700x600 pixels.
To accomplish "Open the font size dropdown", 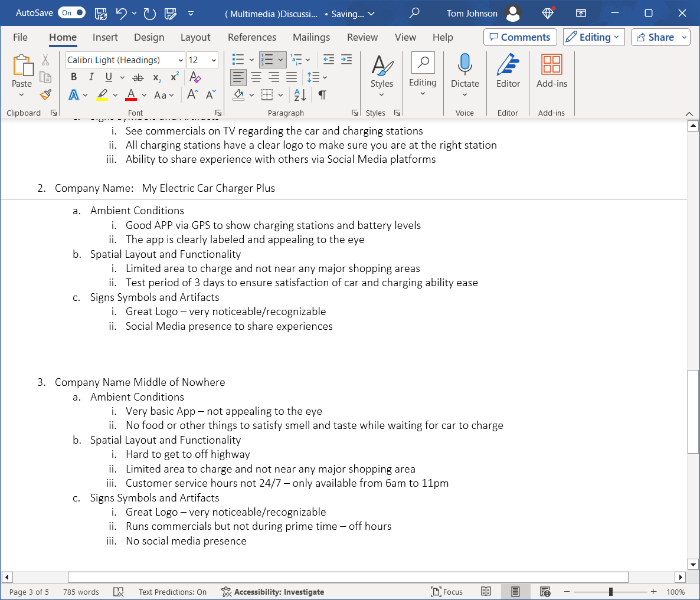I will coord(214,60).
